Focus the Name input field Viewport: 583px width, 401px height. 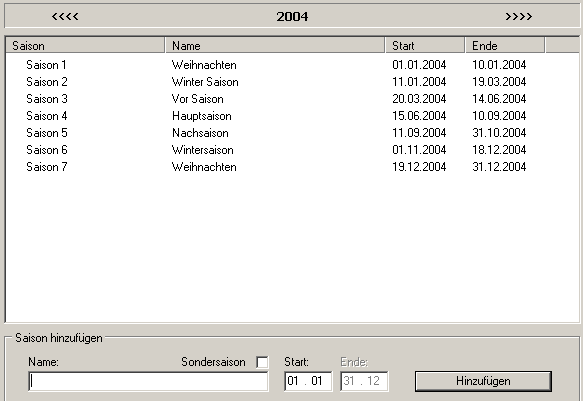148,381
